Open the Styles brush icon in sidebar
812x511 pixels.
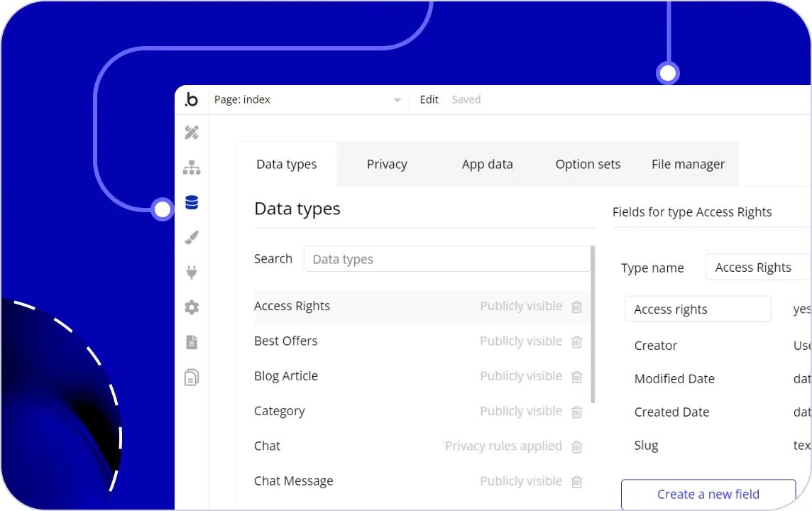(192, 238)
